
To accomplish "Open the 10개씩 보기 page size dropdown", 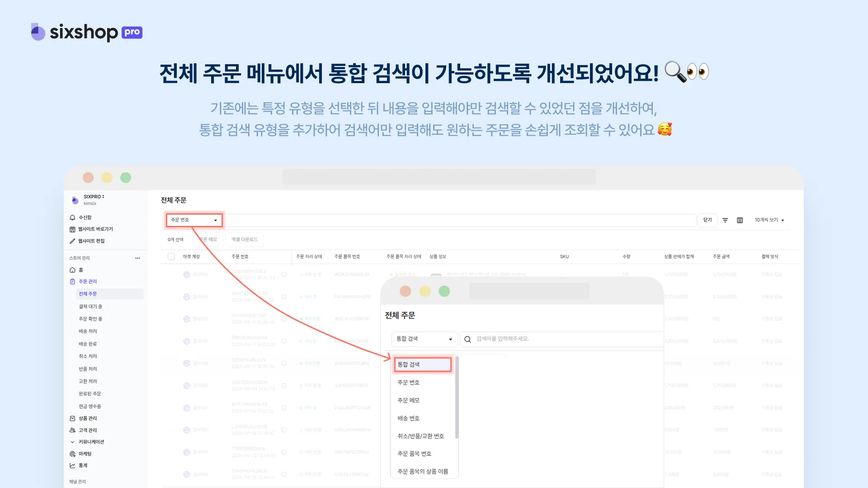I will click(x=769, y=220).
